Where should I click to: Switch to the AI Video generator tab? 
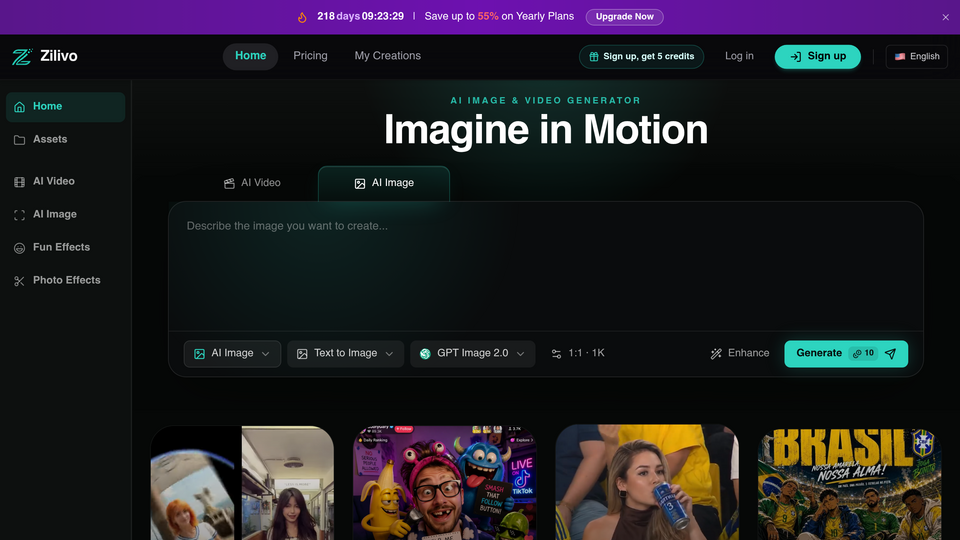pyautogui.click(x=252, y=183)
